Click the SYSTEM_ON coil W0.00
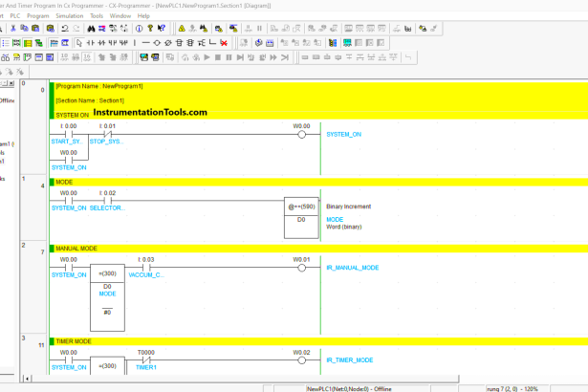588x392 pixels. tap(301, 134)
